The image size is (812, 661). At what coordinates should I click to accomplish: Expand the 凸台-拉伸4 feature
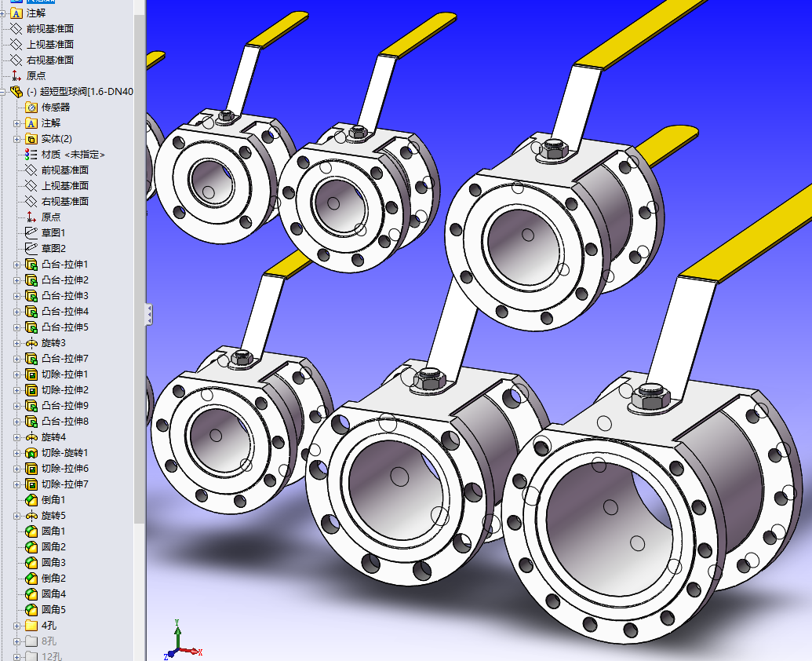tap(16, 312)
